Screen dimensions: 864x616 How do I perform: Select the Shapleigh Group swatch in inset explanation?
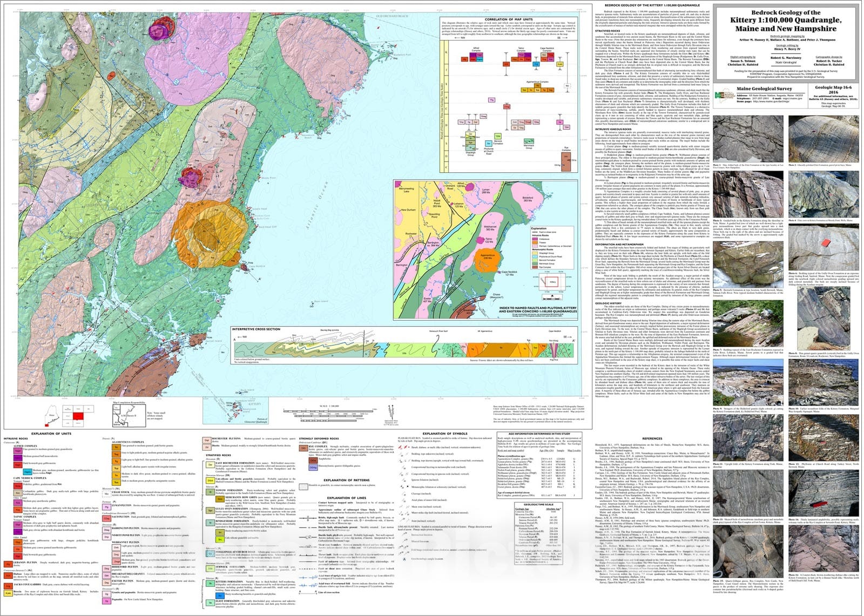point(535,253)
